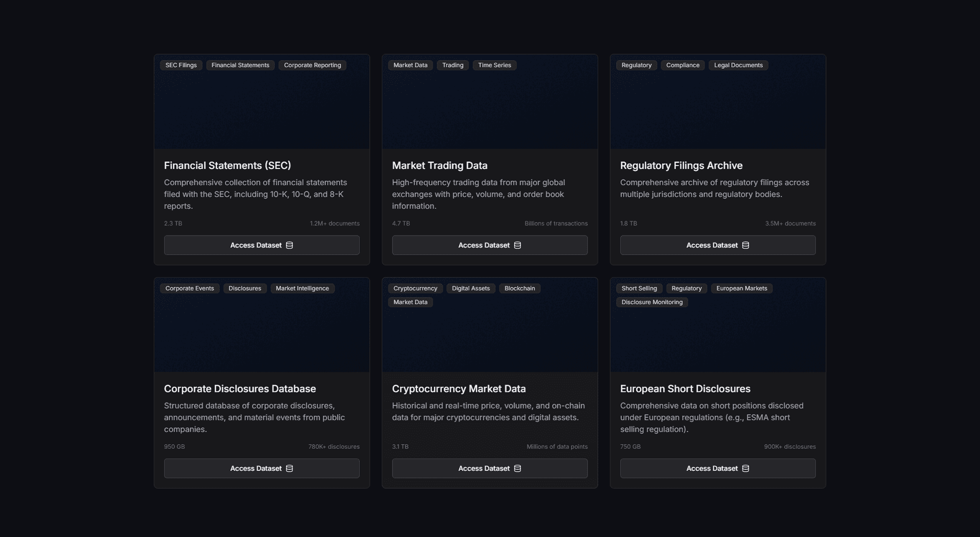
Task: Open Access Dataset for Financial Statements (SEC)
Action: pos(262,245)
